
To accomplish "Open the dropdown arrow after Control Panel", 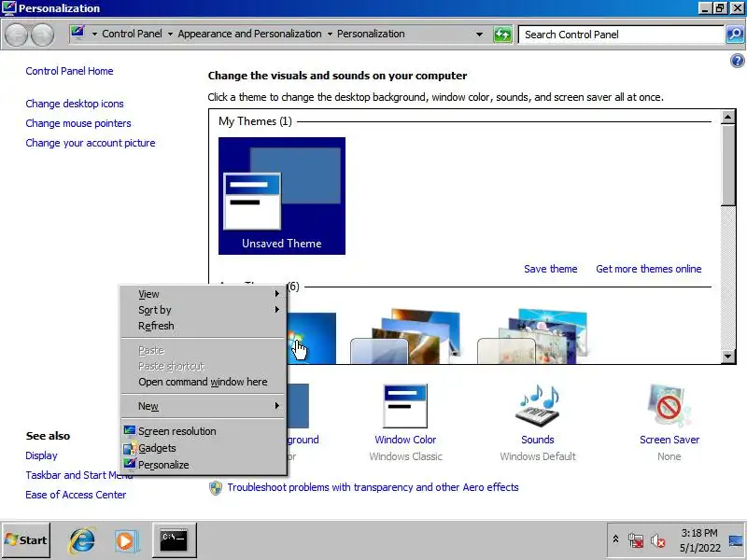I will click(170, 35).
